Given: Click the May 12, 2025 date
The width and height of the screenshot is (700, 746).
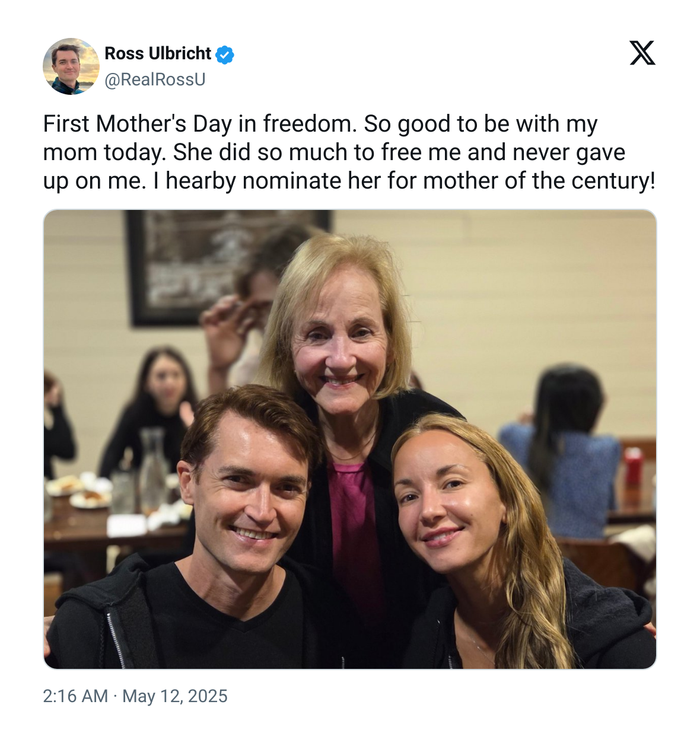Looking at the screenshot, I should click(175, 696).
